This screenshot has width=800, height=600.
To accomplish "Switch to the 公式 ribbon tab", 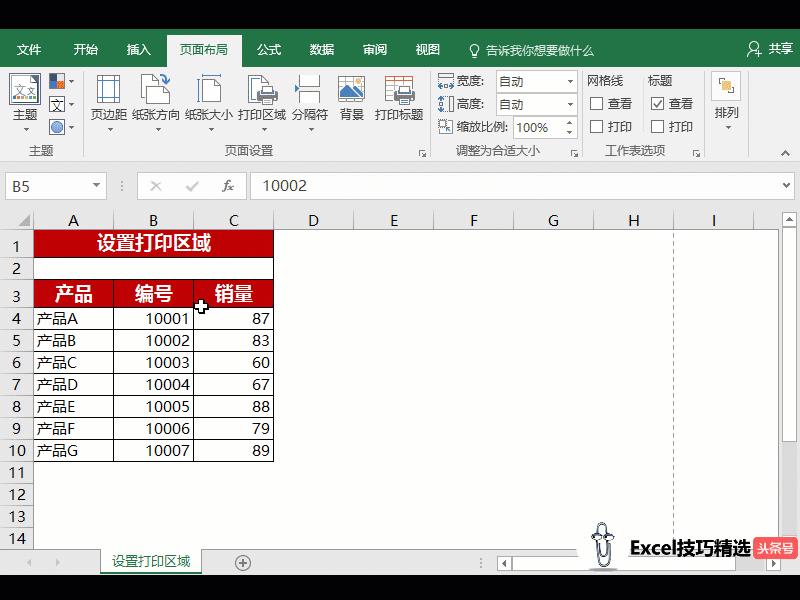I will pyautogui.click(x=267, y=48).
